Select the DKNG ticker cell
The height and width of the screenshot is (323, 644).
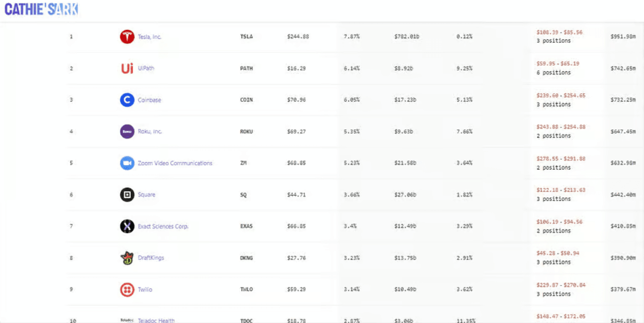tap(246, 258)
